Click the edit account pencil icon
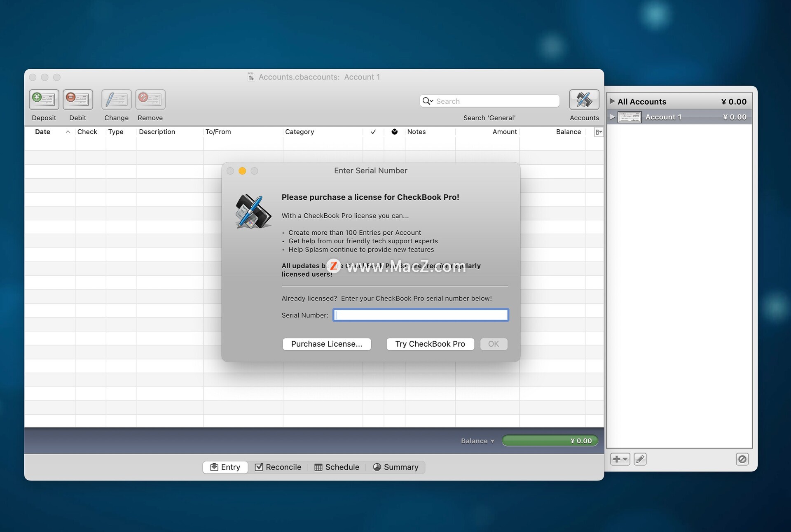 640,459
